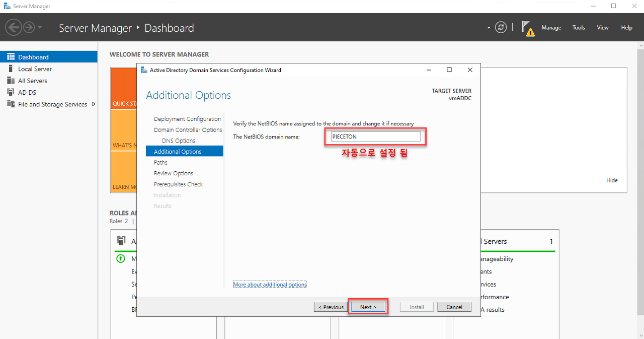Open dropdown arrow left of refresh icon
The width and height of the screenshot is (644, 339).
coord(489,28)
